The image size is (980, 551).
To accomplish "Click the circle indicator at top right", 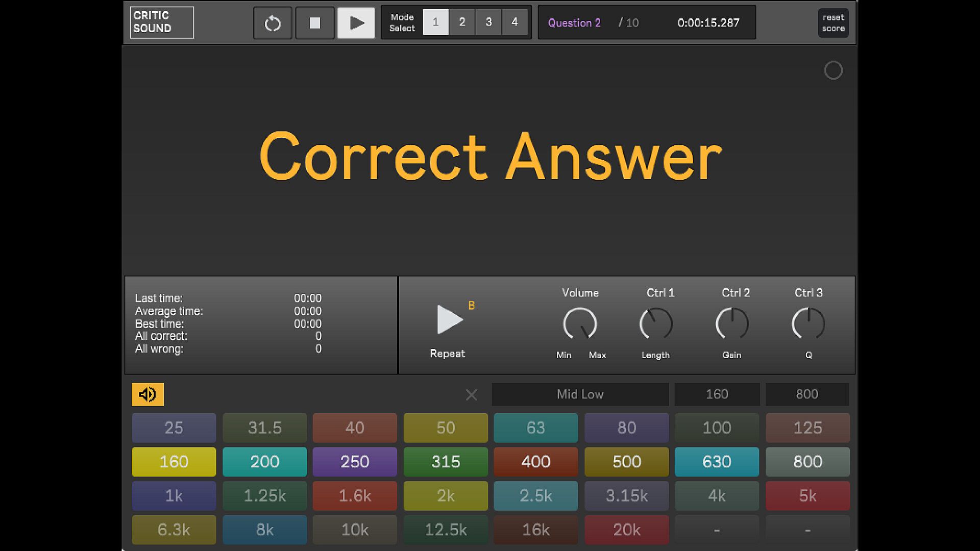I will [833, 70].
